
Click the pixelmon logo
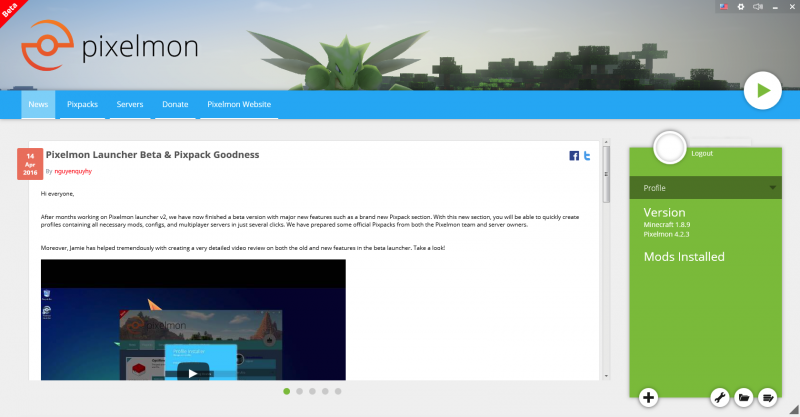[x=109, y=46]
